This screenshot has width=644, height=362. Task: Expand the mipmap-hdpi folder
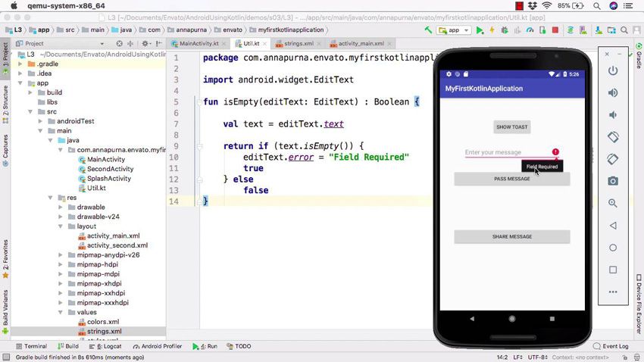(61, 265)
